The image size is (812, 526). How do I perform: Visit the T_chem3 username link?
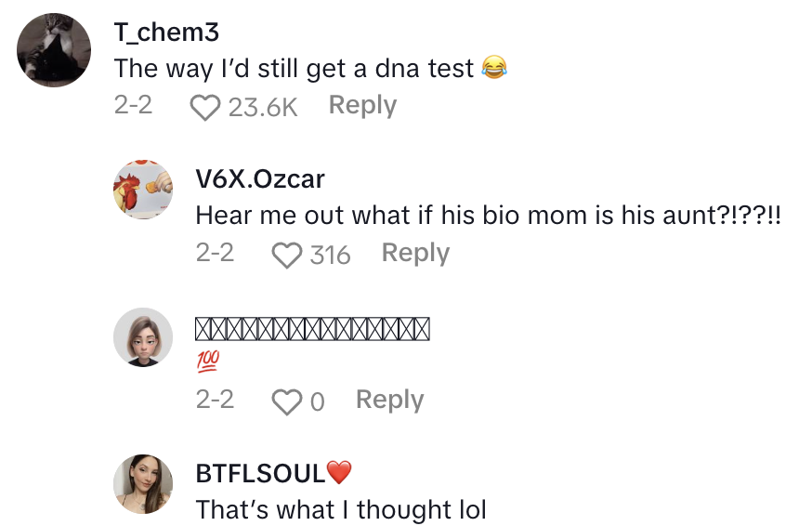(x=166, y=33)
